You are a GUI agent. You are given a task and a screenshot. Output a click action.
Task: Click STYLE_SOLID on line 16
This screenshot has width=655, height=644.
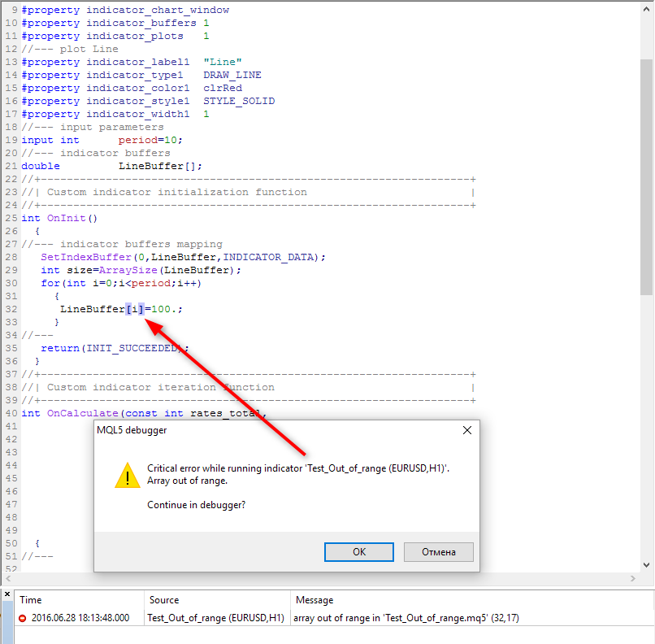pyautogui.click(x=239, y=101)
